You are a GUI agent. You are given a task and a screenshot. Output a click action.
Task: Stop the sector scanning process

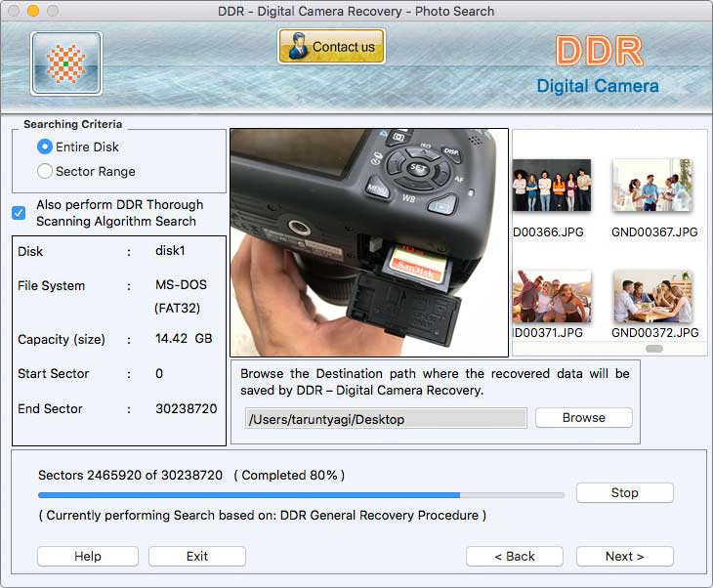coord(624,493)
